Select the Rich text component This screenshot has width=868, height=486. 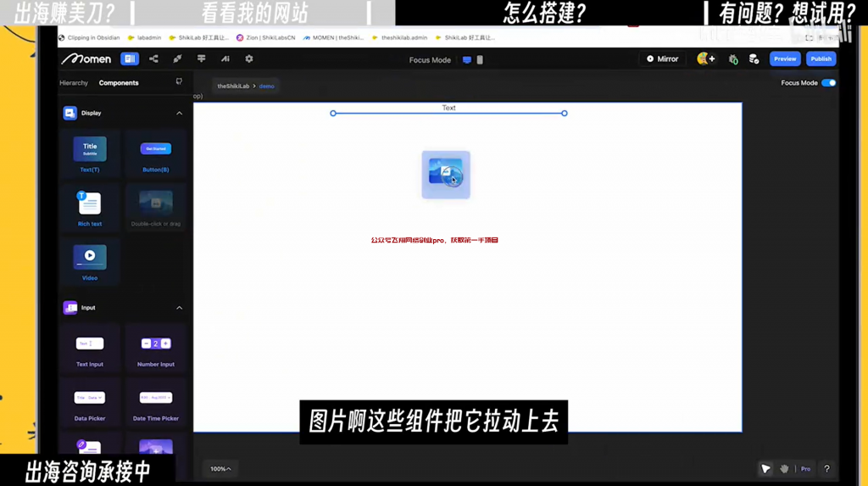tap(90, 208)
